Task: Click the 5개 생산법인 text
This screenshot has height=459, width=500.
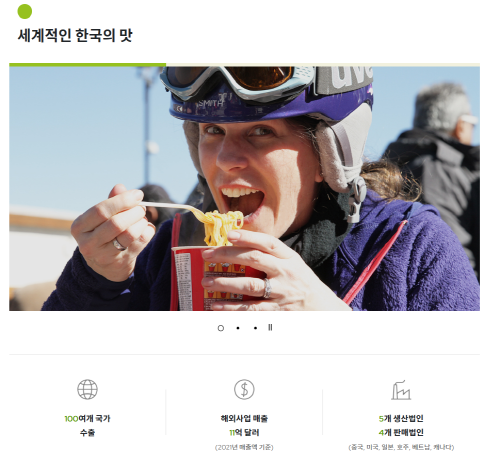Action: coord(401,418)
